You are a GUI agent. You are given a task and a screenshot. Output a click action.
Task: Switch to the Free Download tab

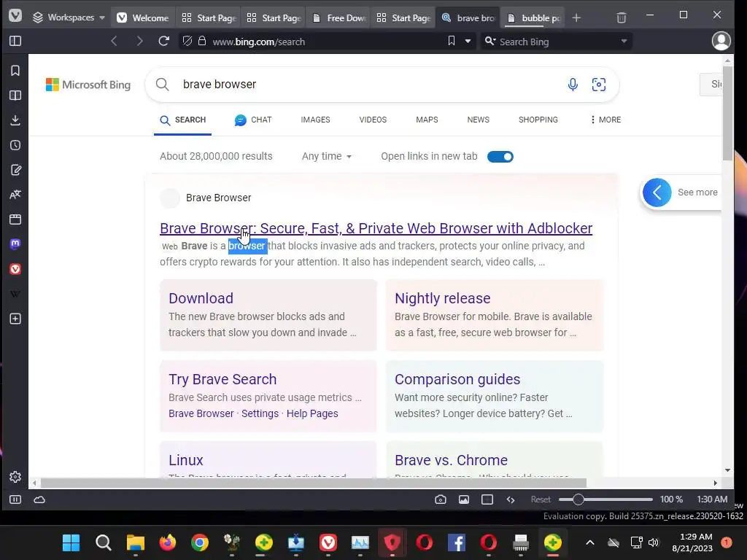pyautogui.click(x=338, y=17)
